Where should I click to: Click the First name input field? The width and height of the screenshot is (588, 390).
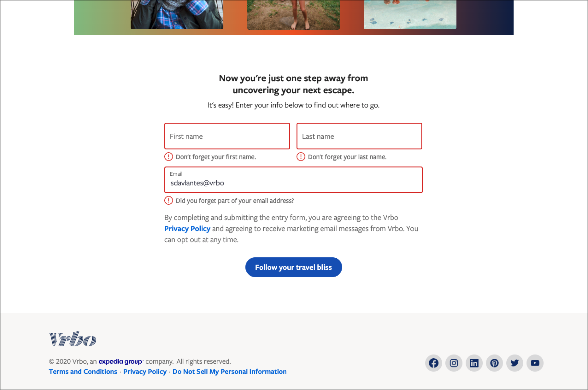click(227, 136)
